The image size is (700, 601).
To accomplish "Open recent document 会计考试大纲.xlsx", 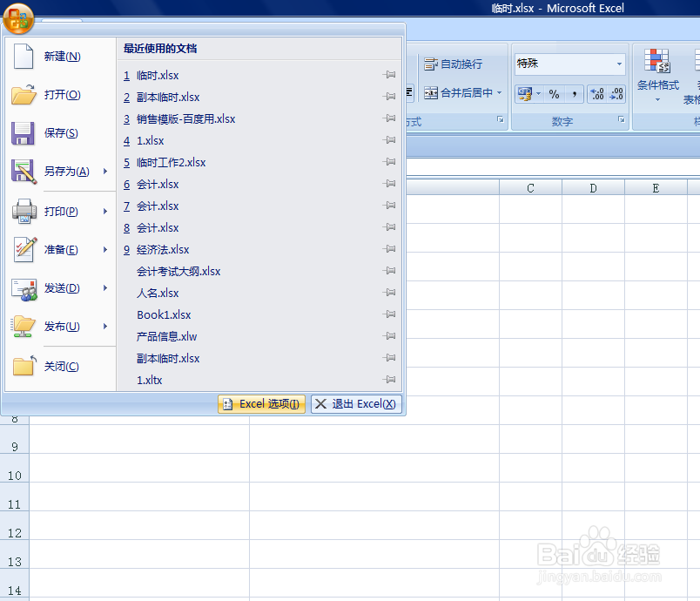I will 178,272.
